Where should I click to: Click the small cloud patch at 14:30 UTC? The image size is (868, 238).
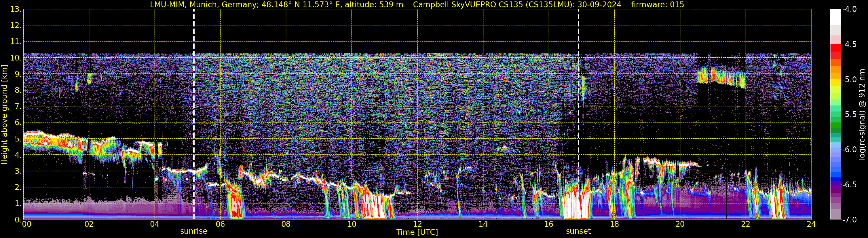504,148
